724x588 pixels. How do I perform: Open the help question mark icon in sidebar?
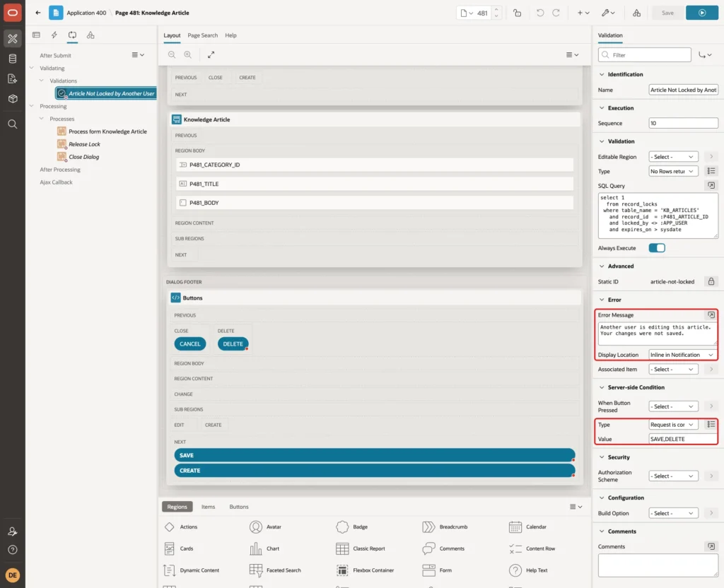click(x=13, y=550)
